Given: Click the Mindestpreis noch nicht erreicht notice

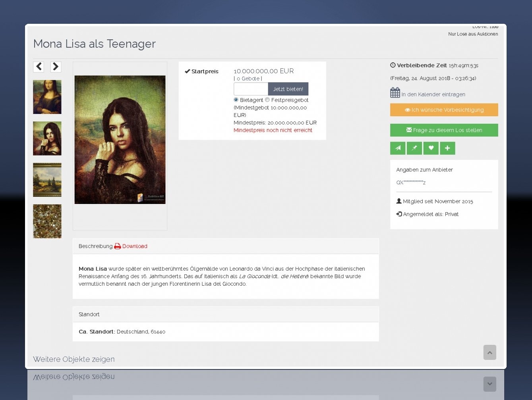Looking at the screenshot, I should (x=273, y=130).
